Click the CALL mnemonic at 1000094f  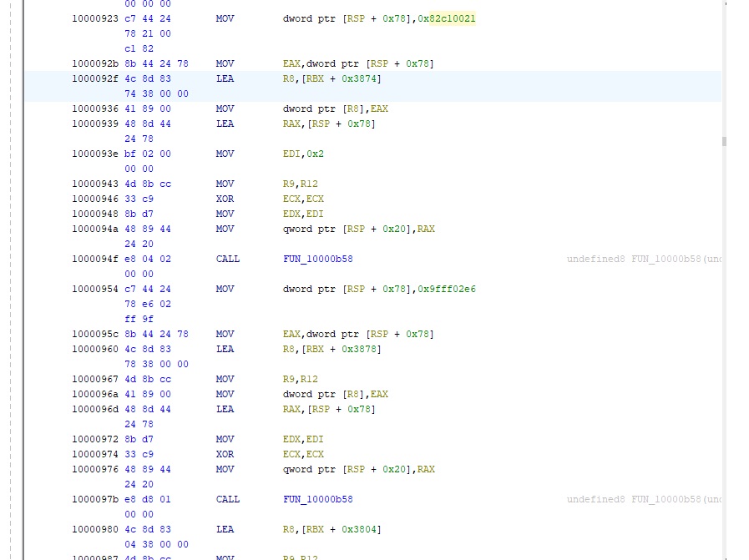[228, 259]
